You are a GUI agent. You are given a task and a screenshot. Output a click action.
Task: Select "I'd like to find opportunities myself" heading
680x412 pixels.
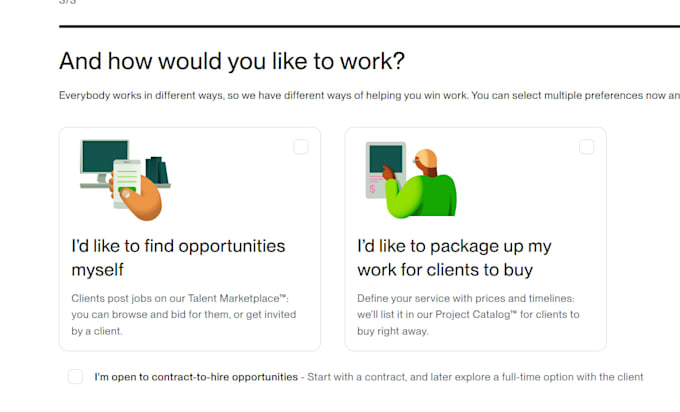click(x=178, y=258)
